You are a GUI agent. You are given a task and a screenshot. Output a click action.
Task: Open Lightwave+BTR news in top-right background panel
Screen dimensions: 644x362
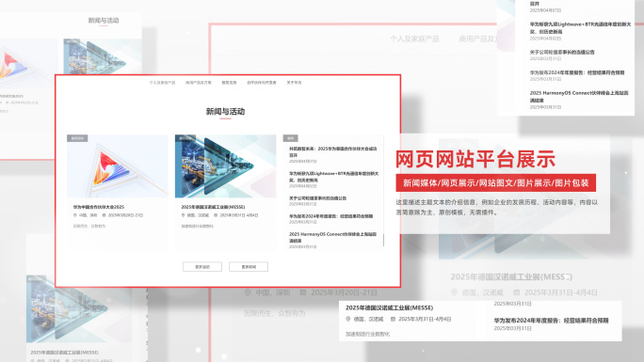[x=580, y=28]
